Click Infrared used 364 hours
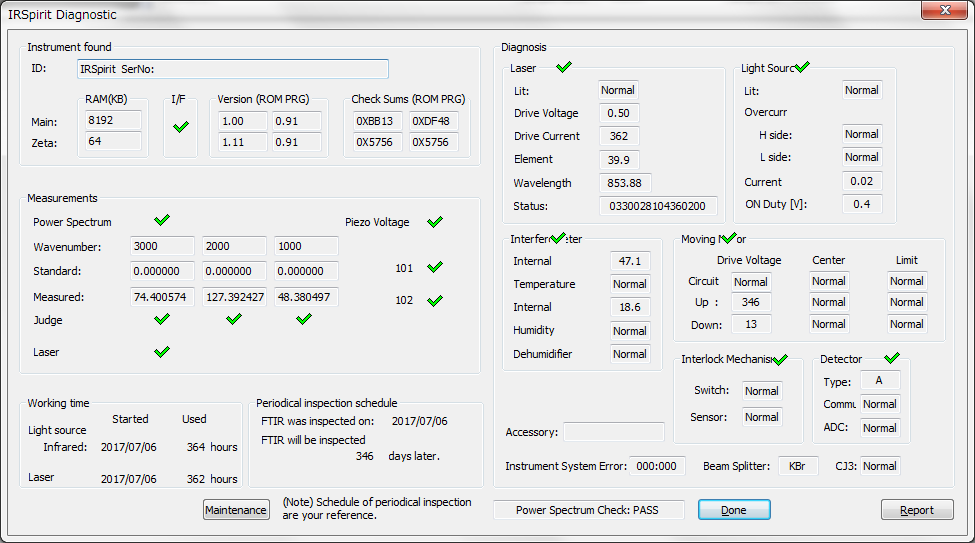 tap(212, 447)
